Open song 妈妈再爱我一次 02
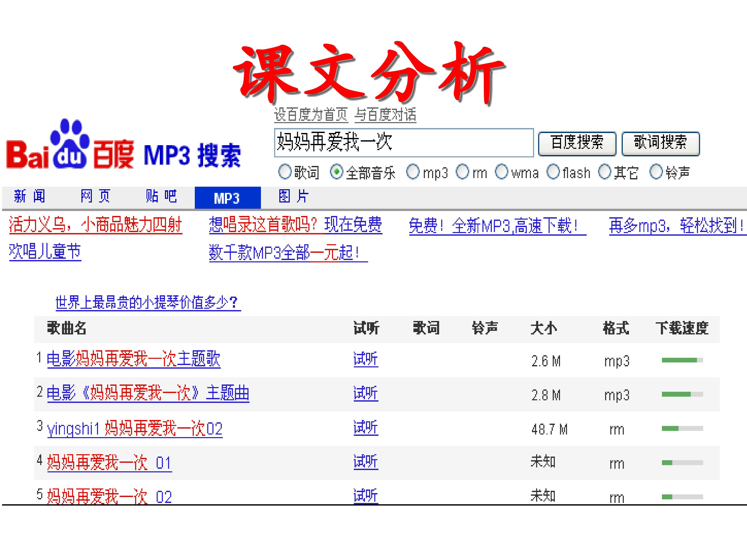This screenshot has width=747, height=560. pyautogui.click(x=109, y=496)
